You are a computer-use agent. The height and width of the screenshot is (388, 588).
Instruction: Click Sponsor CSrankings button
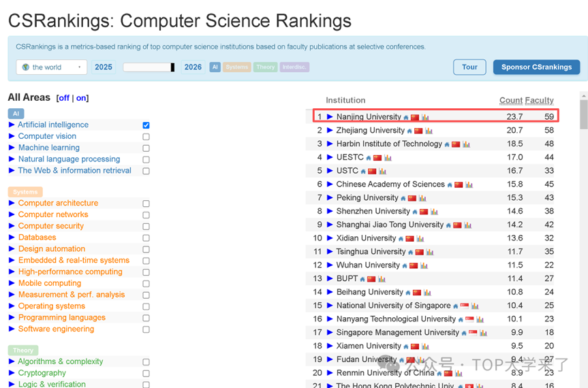[x=536, y=67]
